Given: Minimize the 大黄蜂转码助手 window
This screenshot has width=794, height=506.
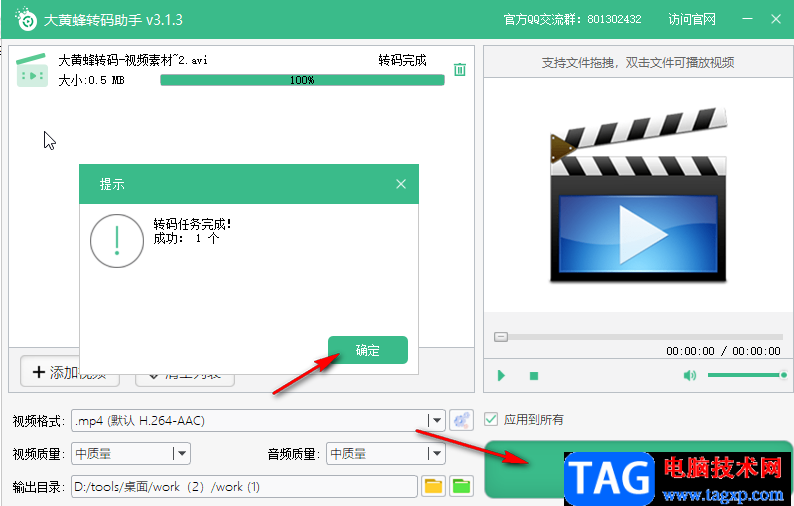Looking at the screenshot, I should (747, 19).
